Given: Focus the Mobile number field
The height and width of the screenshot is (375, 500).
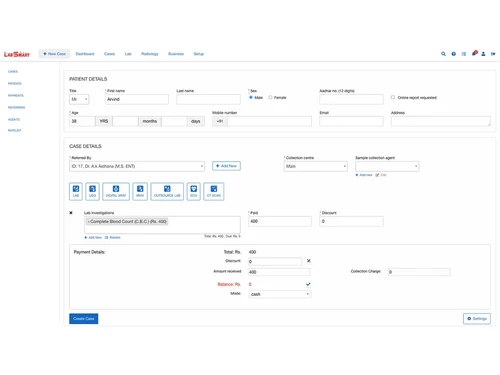Looking at the screenshot, I should coord(270,121).
